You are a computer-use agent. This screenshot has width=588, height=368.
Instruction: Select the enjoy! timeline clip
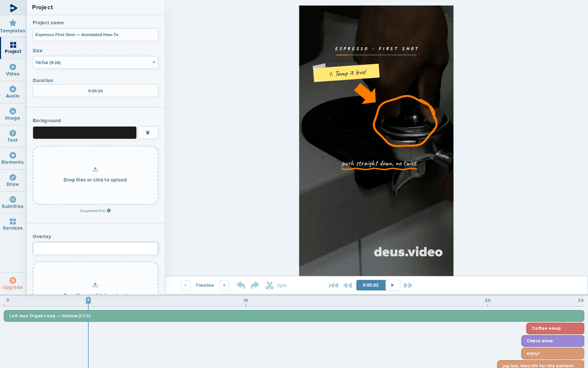point(553,353)
